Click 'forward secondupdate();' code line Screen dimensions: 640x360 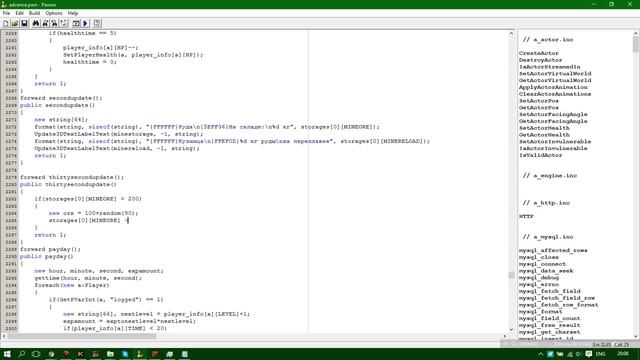[61, 98]
